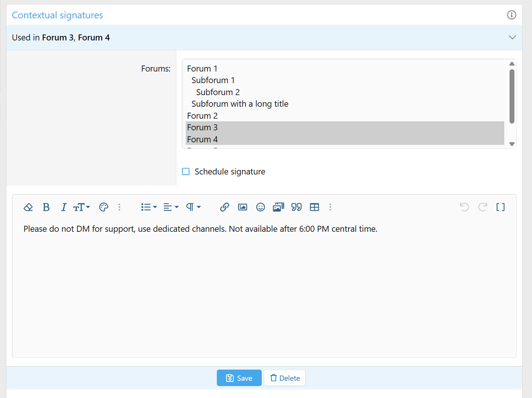Viewport: 532px width, 398px height.
Task: Open the text color palette
Action: 104,207
